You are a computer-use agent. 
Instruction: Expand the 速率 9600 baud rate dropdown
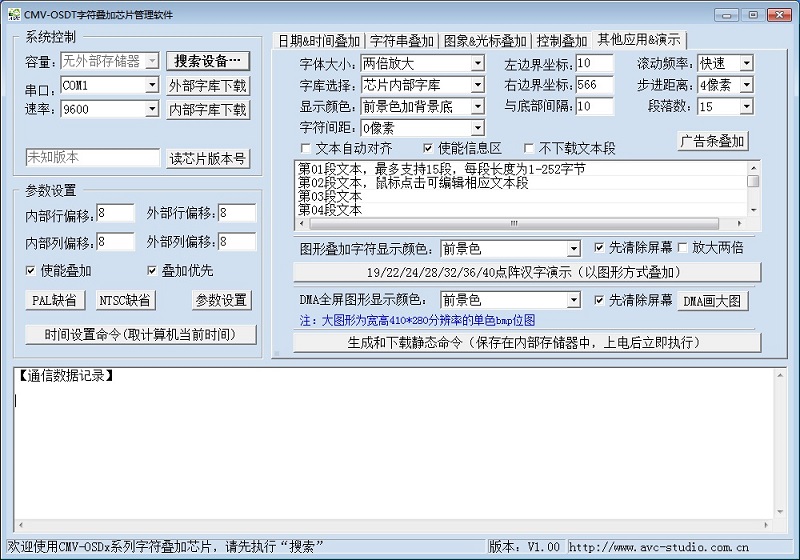tap(152, 110)
